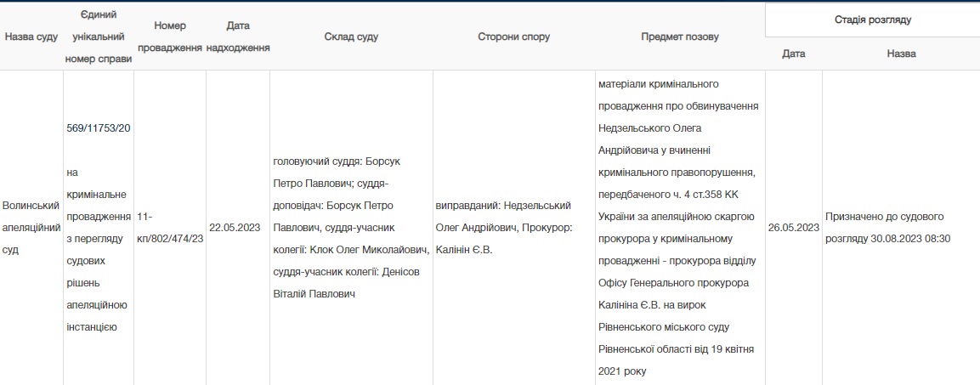This screenshot has width=980, height=385.
Task: Click the 'Назва' sub-header under Стадія розгляду
Action: point(901,54)
